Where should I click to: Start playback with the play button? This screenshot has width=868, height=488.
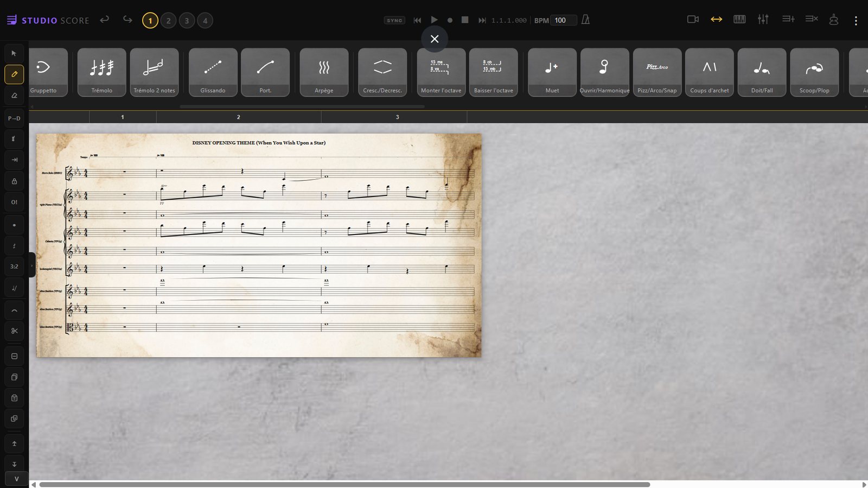[x=434, y=20]
